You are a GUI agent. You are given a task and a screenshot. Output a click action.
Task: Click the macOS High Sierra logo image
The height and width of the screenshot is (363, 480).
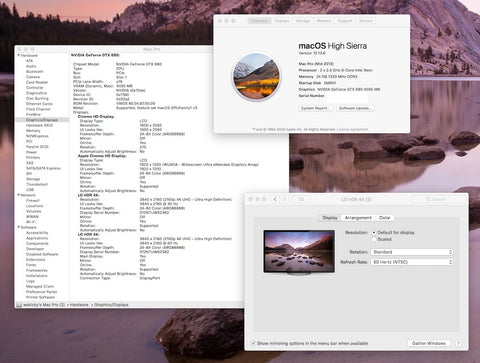point(256,77)
